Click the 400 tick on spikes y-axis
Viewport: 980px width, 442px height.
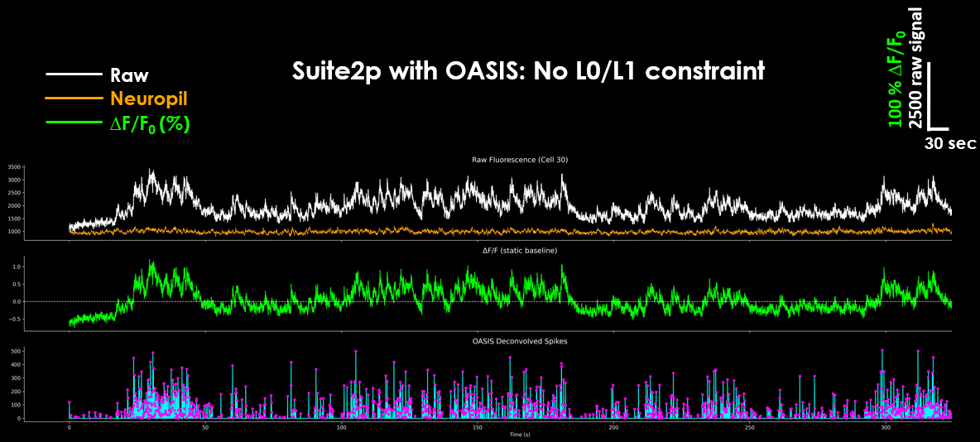click(17, 364)
